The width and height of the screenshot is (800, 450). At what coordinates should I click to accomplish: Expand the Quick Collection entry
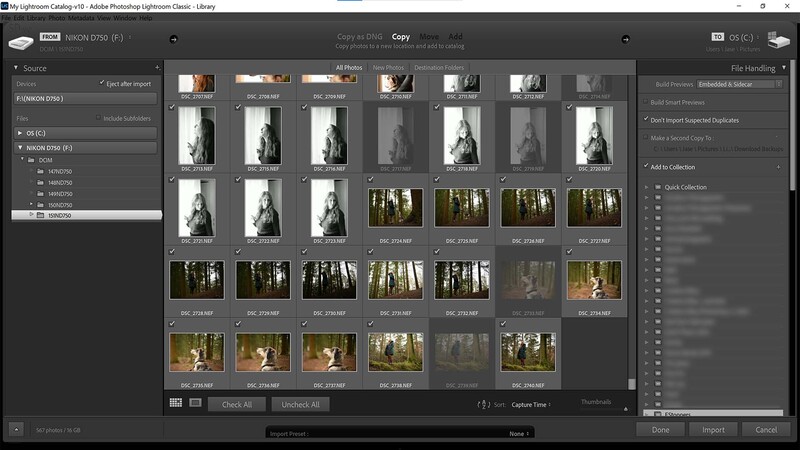(646, 187)
